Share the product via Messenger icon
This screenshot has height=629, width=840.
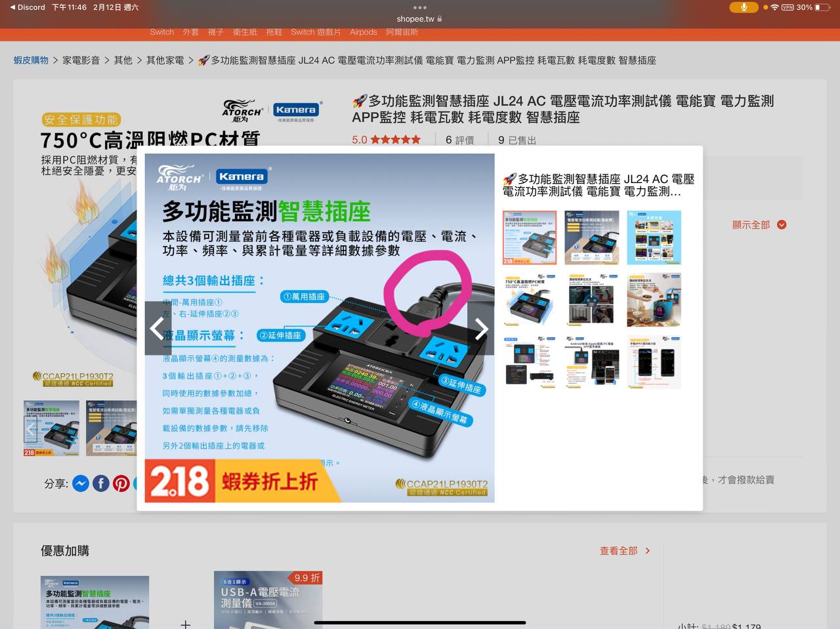click(81, 483)
